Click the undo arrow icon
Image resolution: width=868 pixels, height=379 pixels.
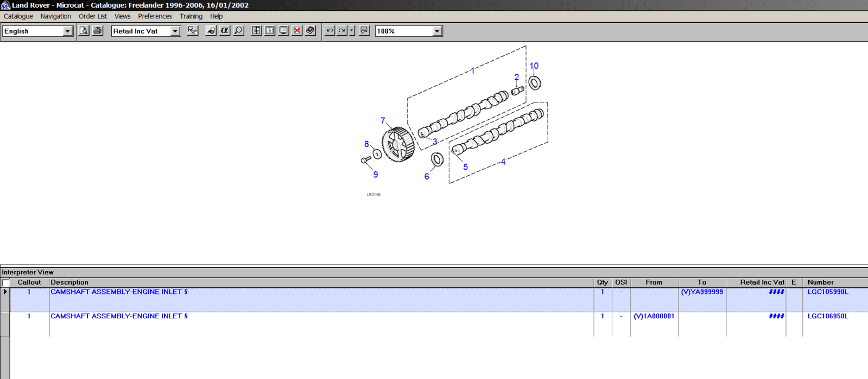point(330,31)
